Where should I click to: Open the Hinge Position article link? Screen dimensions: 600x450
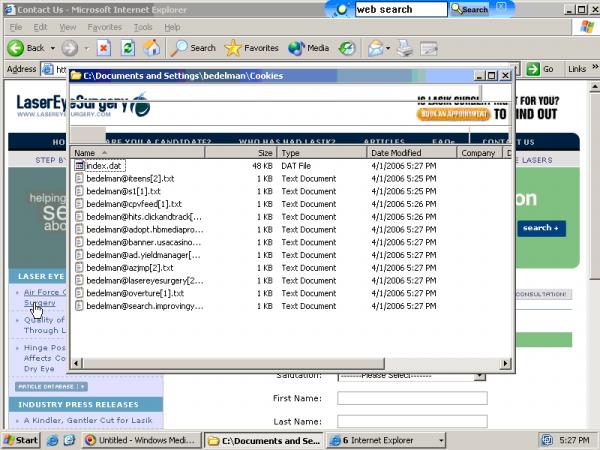click(x=44, y=358)
